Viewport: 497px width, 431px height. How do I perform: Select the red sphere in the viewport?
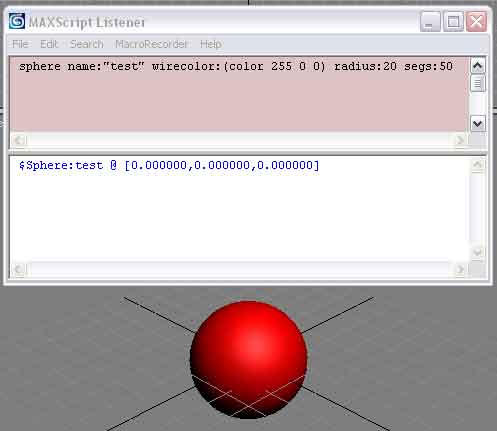coord(248,359)
